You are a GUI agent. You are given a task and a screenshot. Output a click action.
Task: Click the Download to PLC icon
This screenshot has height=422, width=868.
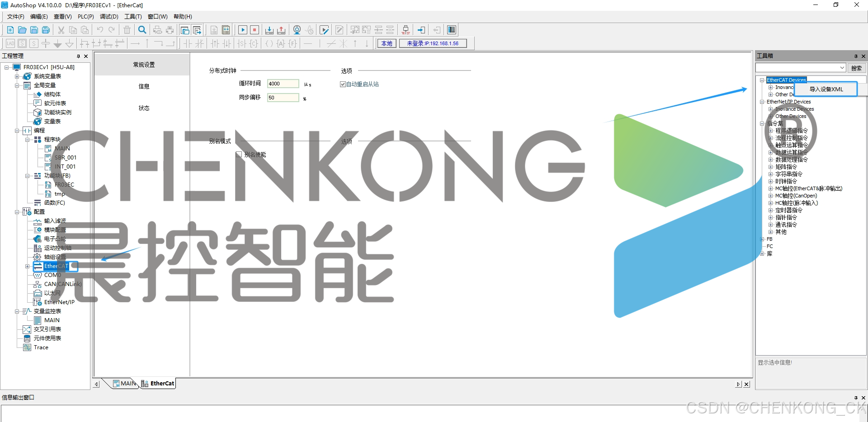coord(269,30)
